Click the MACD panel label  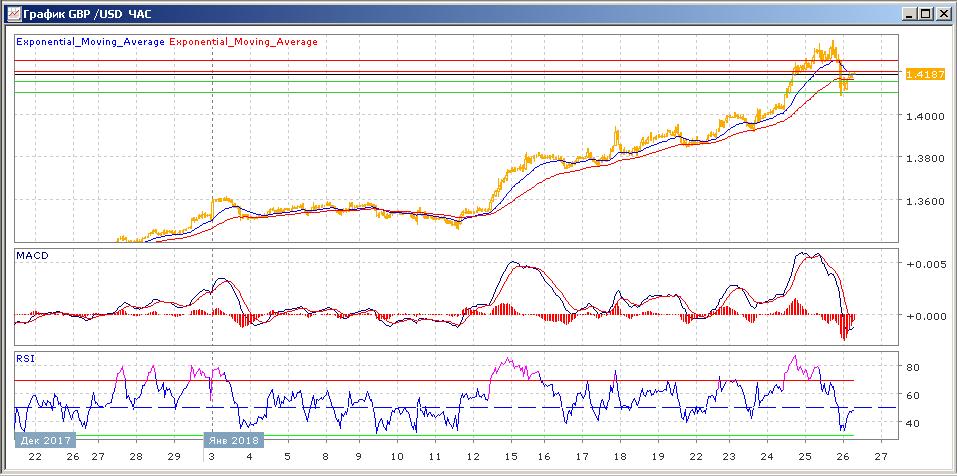(x=31, y=255)
